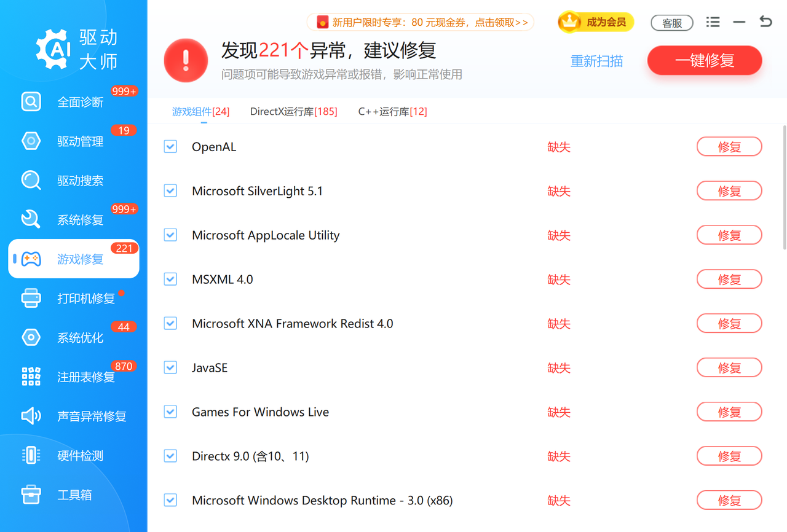
Task: Click the red exclamation alert icon
Action: 186,60
